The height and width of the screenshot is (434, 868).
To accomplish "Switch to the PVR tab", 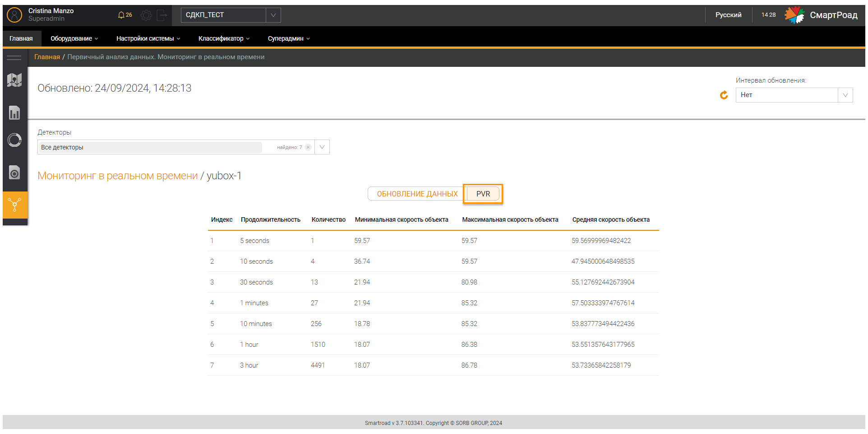I will point(483,194).
